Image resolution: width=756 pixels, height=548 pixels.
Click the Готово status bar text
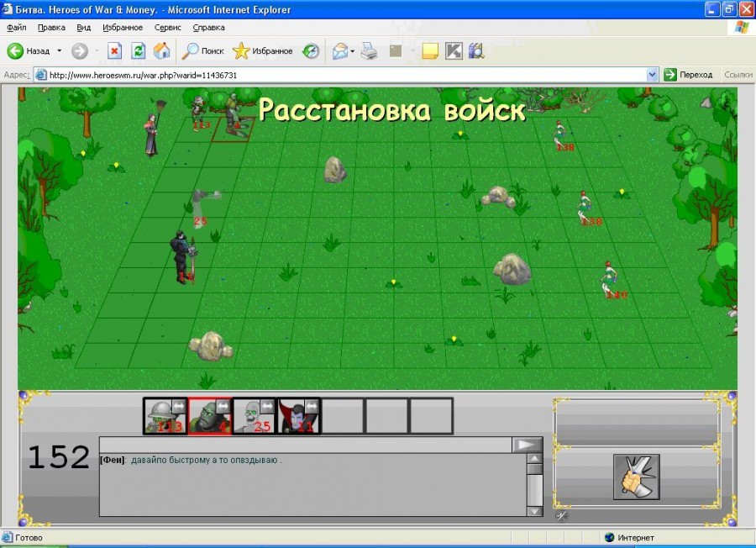tap(29, 537)
